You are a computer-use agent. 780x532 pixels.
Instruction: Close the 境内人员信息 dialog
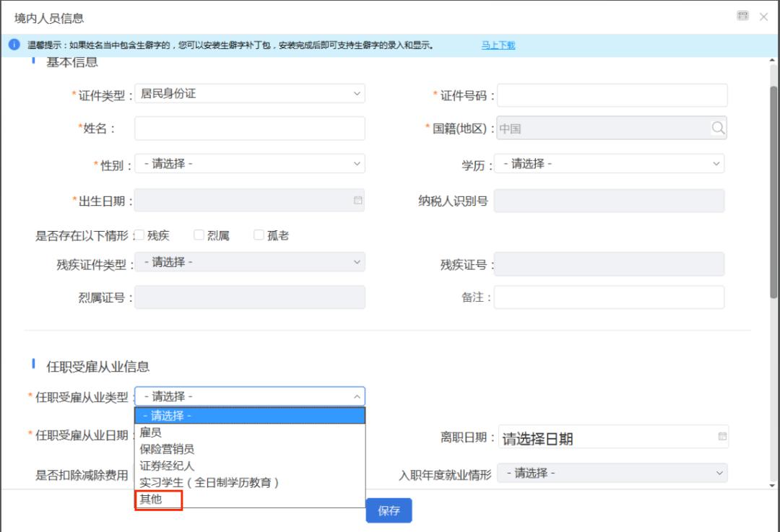pyautogui.click(x=763, y=17)
